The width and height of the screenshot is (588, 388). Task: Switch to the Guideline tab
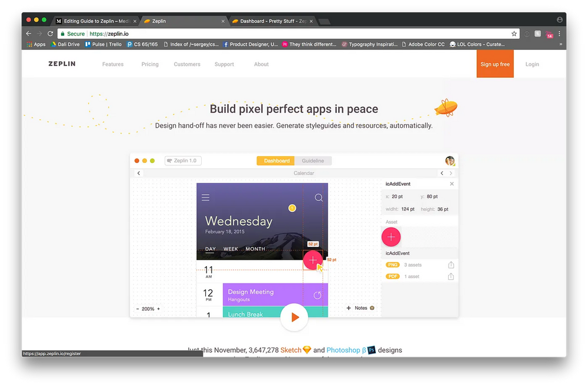pyautogui.click(x=313, y=160)
